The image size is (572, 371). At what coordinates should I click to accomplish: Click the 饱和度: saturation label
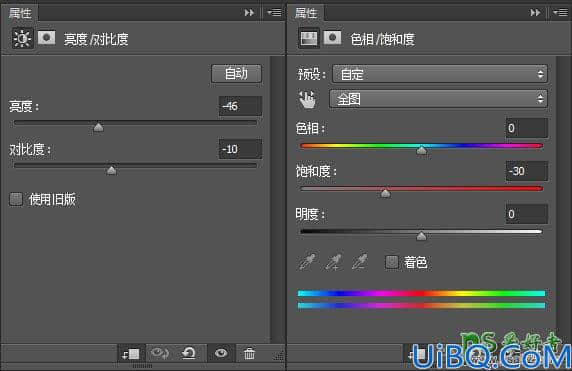(x=316, y=171)
